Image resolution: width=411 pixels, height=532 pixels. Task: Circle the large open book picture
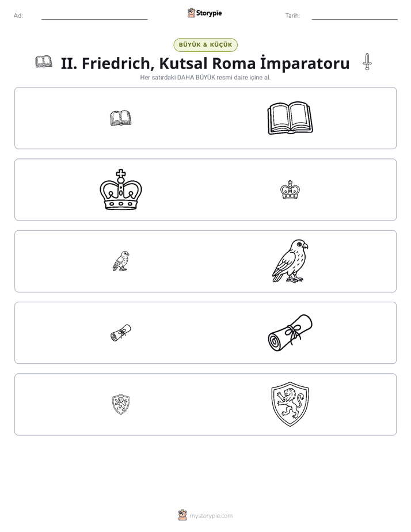tap(290, 118)
